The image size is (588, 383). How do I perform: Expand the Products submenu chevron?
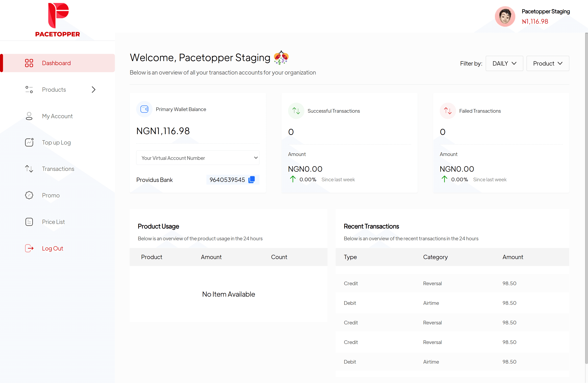[x=93, y=89]
